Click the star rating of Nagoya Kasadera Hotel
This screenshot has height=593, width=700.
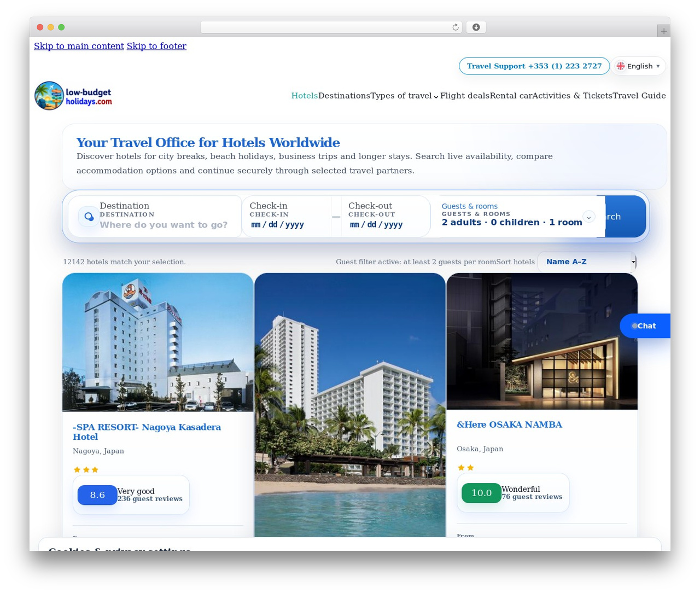coord(86,470)
